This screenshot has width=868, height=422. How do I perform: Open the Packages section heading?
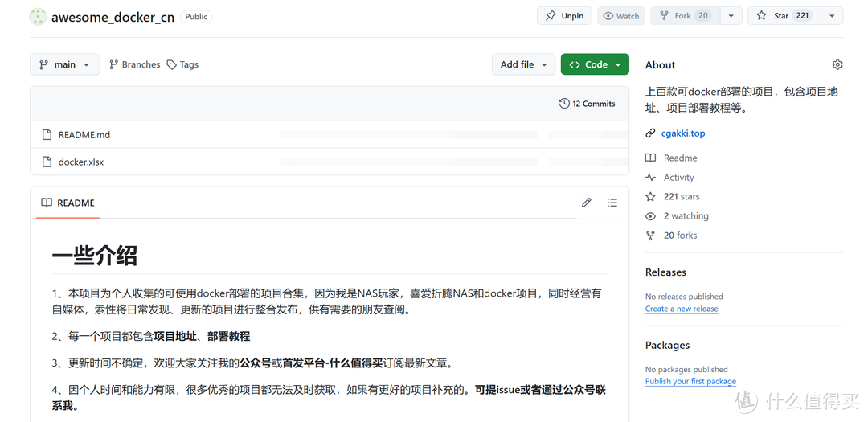[667, 345]
